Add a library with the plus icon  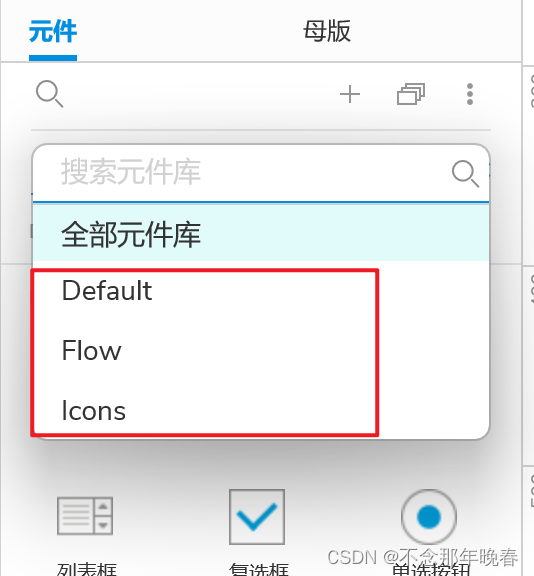(350, 94)
